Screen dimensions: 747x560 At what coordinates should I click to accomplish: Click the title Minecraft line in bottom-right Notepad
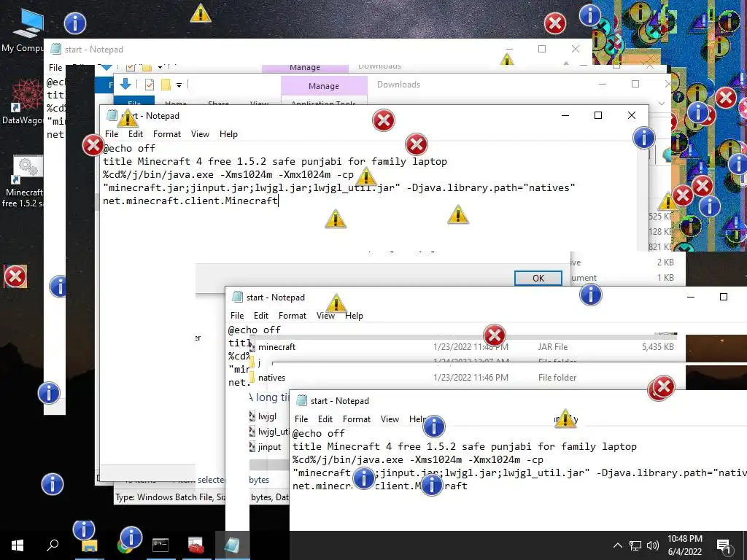[x=465, y=447]
